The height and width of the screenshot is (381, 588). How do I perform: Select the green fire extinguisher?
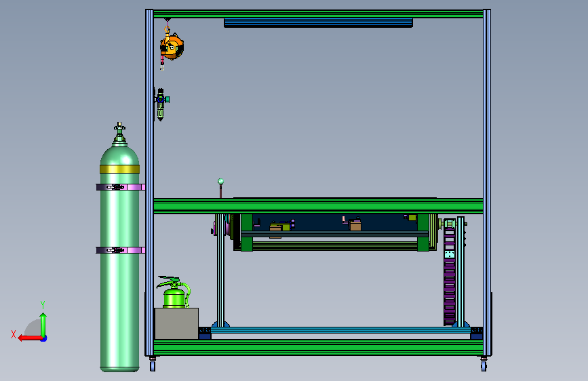174,292
